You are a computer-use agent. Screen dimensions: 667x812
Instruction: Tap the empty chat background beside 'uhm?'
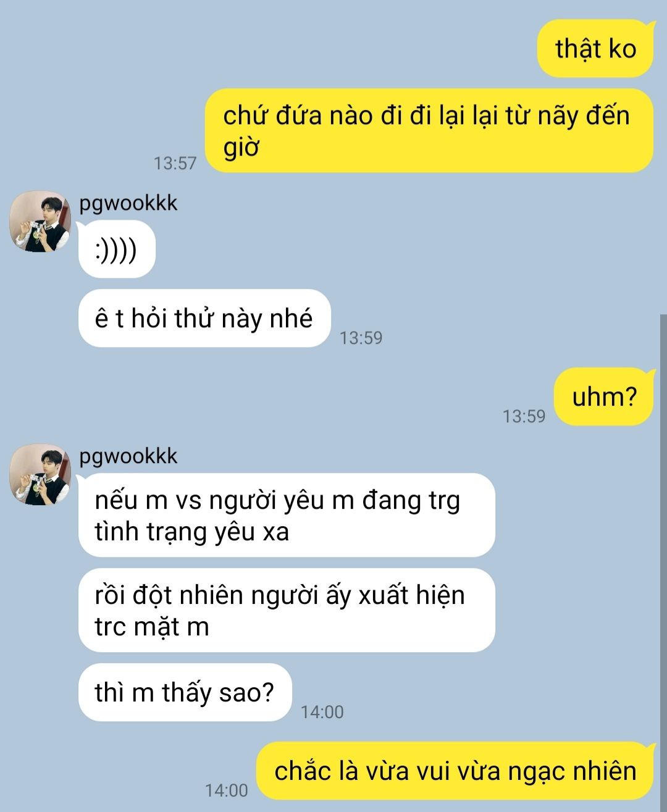[247, 396]
